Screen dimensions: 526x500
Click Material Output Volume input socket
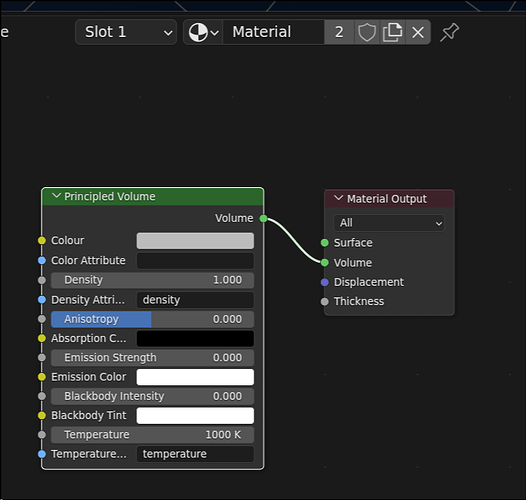324,262
